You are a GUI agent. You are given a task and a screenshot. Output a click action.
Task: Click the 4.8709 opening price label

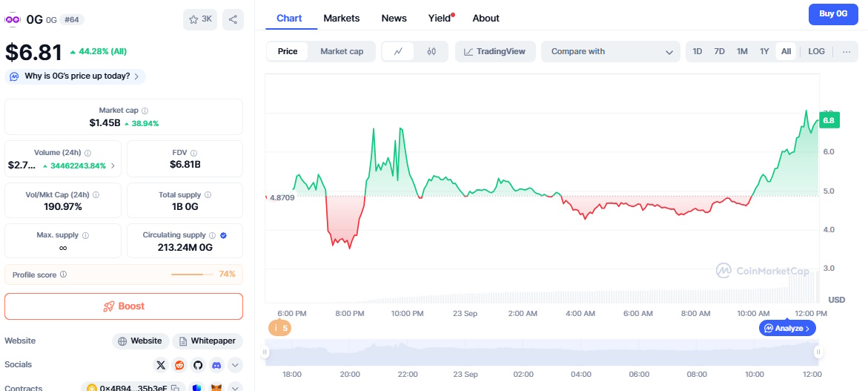pyautogui.click(x=282, y=197)
